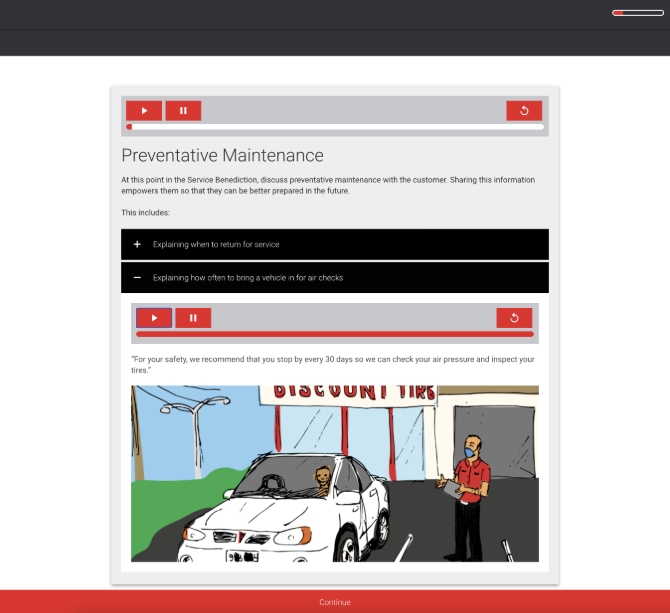Click the 'Preventative Maintenance' heading
The image size is (670, 613).
222,155
